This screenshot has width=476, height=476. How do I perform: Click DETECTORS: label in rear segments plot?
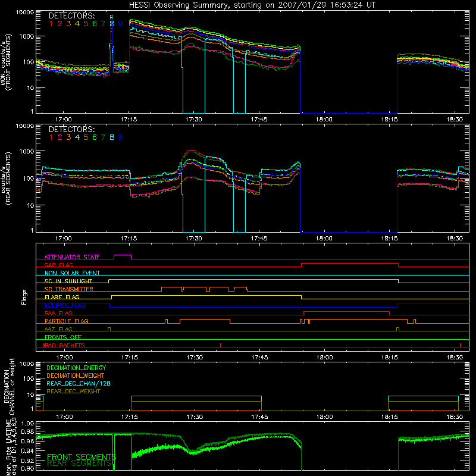(x=71, y=129)
